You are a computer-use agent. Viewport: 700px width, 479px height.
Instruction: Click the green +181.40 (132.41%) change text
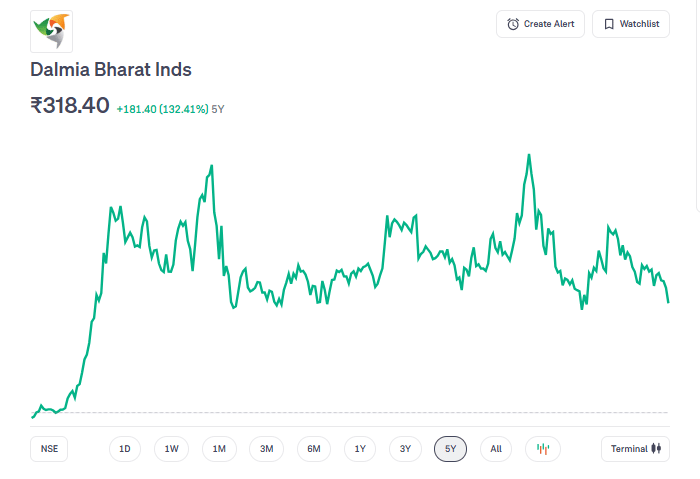click(x=162, y=109)
